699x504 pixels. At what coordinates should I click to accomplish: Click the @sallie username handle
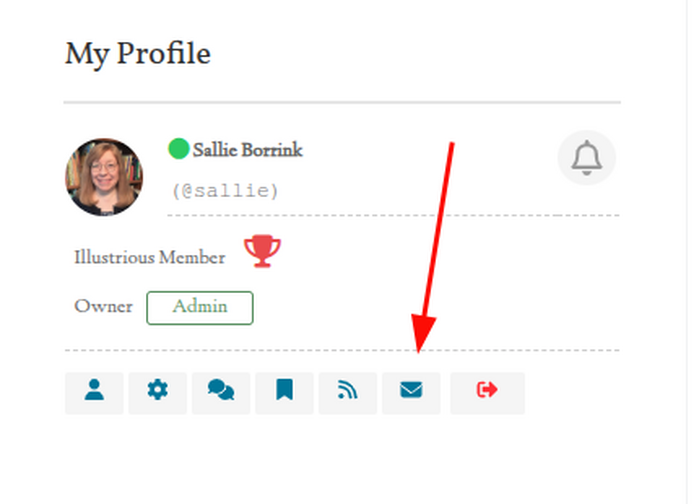point(225,190)
